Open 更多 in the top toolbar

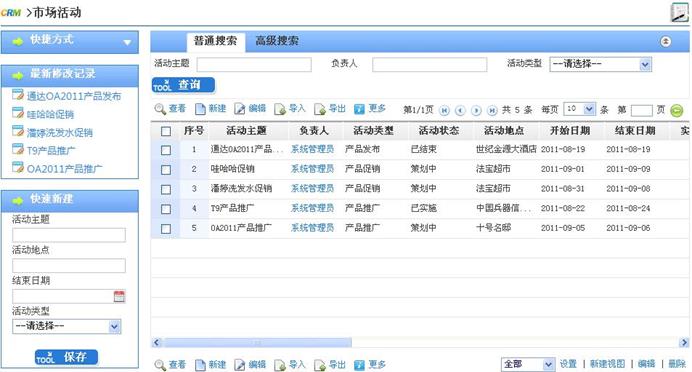tap(370, 109)
